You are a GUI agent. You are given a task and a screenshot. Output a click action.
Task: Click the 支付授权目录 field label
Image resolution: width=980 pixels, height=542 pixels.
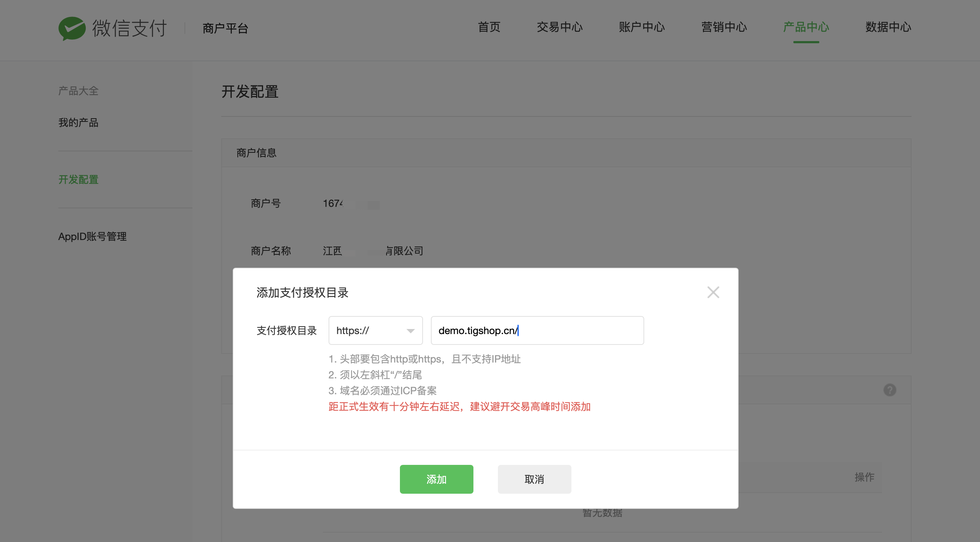point(287,331)
